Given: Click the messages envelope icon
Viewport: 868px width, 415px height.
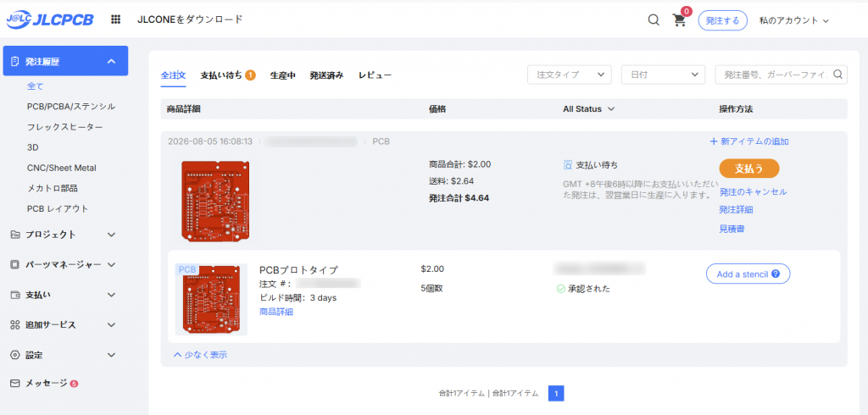Looking at the screenshot, I should click(15, 383).
